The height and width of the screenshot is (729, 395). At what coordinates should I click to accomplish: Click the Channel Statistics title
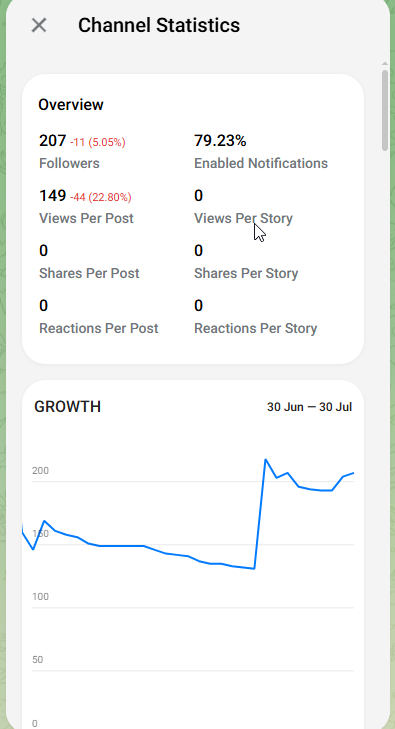point(159,25)
